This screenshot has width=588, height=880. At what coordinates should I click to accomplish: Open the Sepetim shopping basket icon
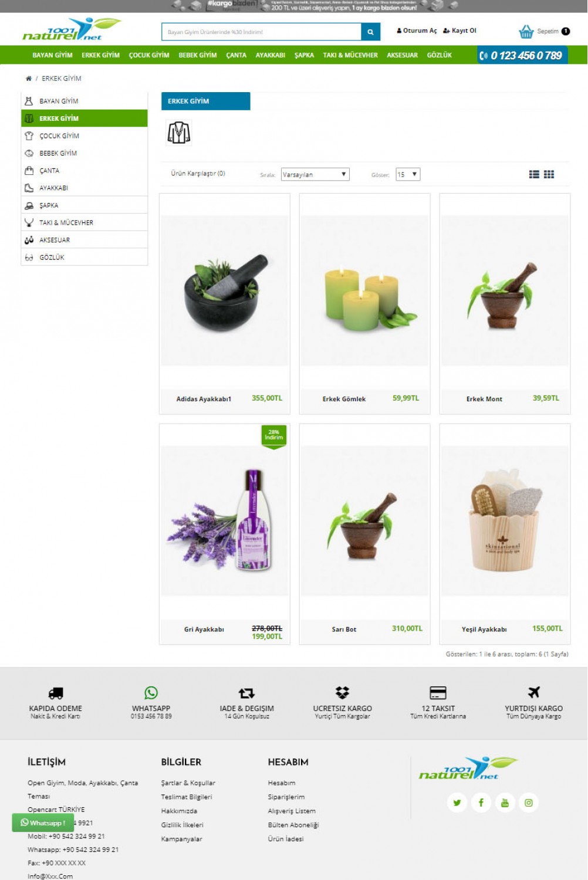[x=526, y=31]
